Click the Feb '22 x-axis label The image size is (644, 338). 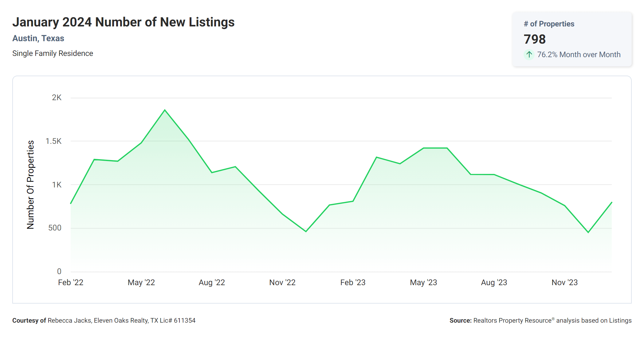click(71, 282)
